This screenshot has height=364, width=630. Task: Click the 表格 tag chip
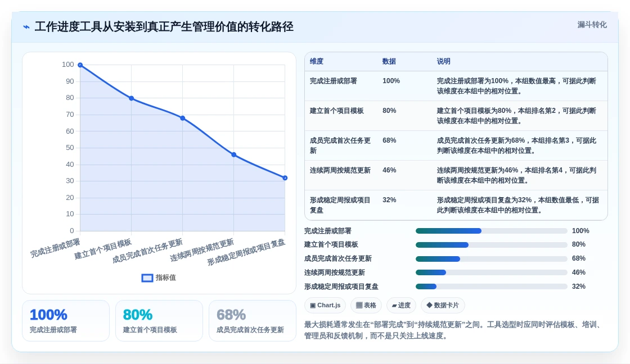coord(366,306)
